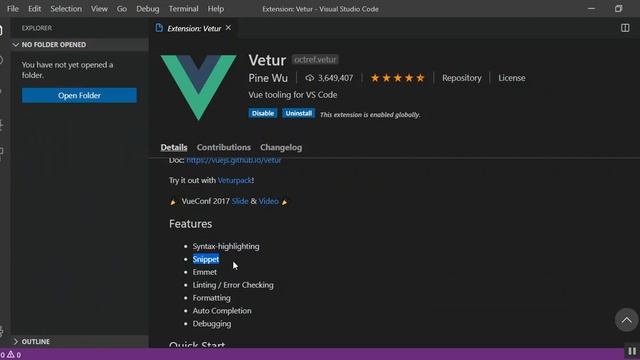
Task: Open the Vetur Repository link
Action: [462, 78]
